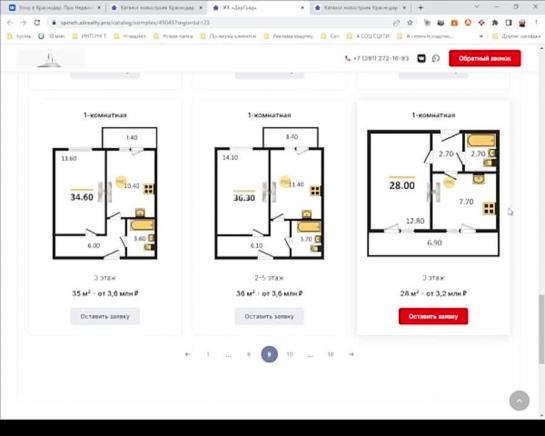Viewport: 545px width, 436px height.
Task: Click red Оставить заявку for 28 m² flat
Action: (x=433, y=316)
